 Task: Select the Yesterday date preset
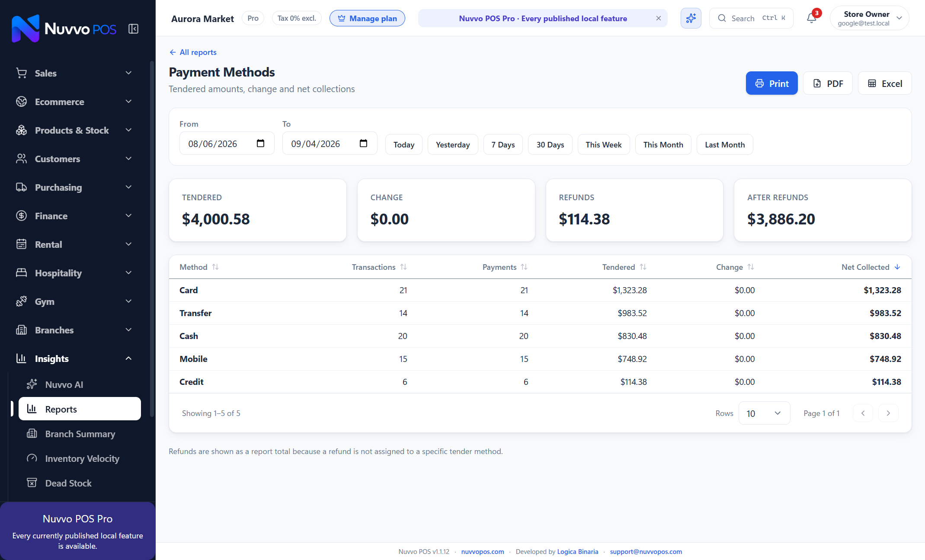click(453, 144)
